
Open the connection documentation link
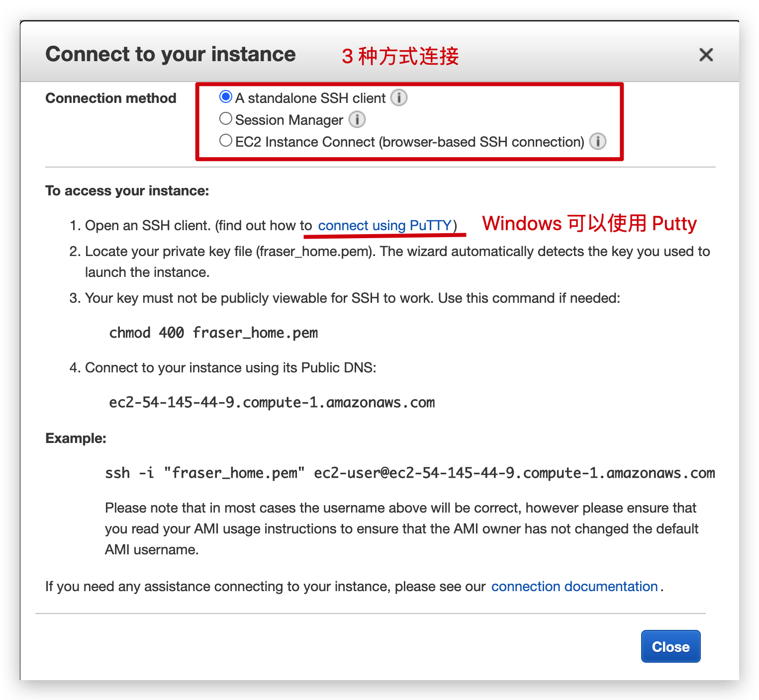click(574, 587)
